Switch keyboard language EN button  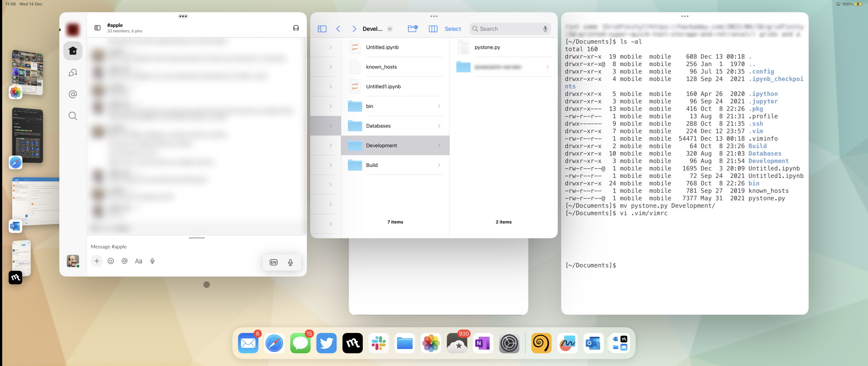(x=274, y=262)
